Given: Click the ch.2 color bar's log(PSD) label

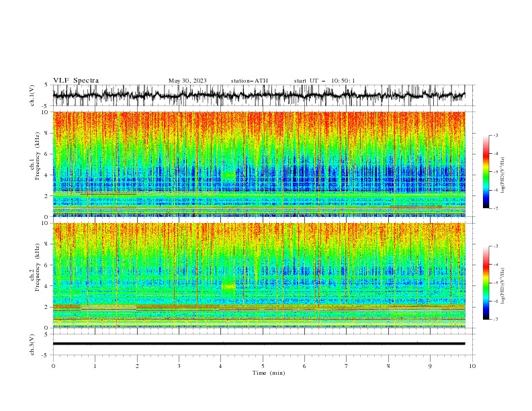Looking at the screenshot, I should (502, 286).
